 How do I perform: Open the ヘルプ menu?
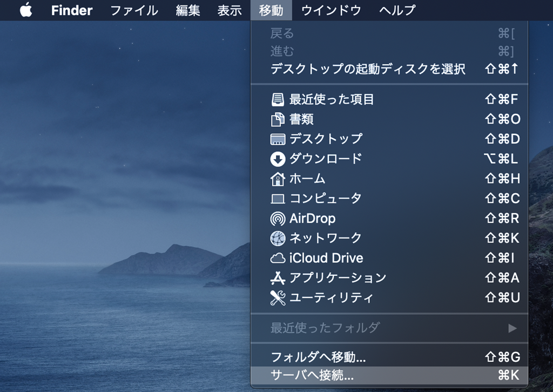tap(397, 10)
